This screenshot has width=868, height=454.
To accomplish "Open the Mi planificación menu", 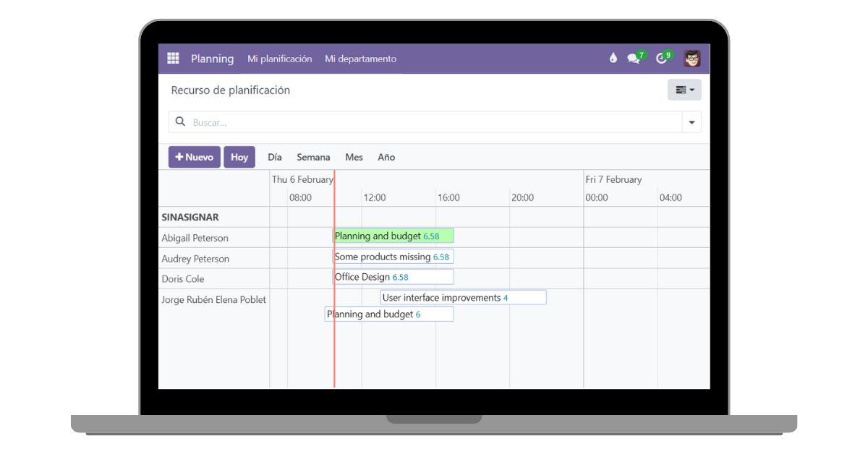I will tap(279, 59).
